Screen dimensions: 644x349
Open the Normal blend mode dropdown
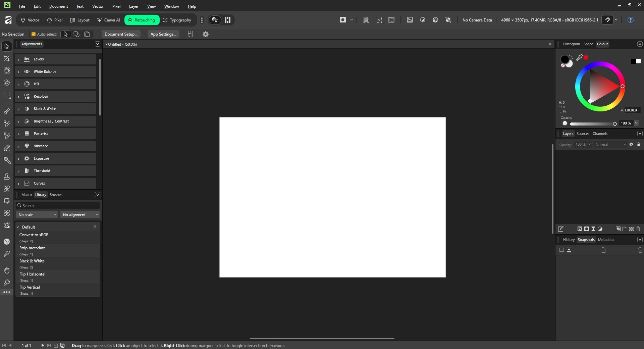[x=610, y=145]
